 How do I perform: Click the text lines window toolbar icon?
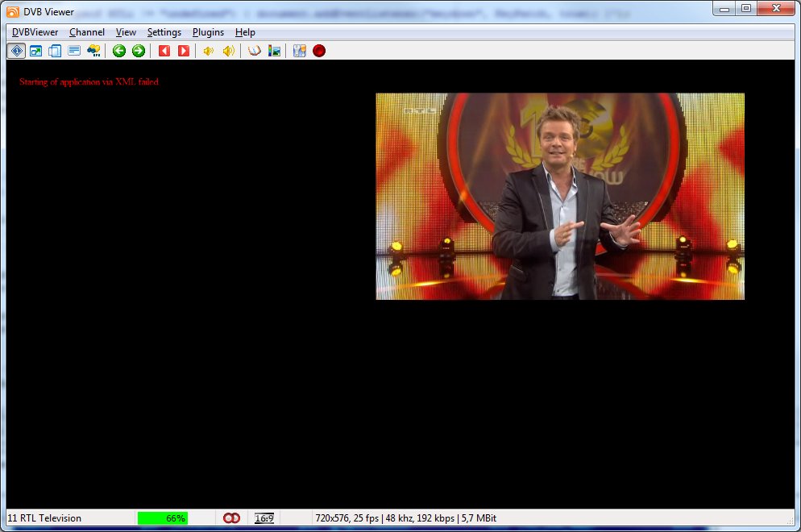(x=74, y=51)
